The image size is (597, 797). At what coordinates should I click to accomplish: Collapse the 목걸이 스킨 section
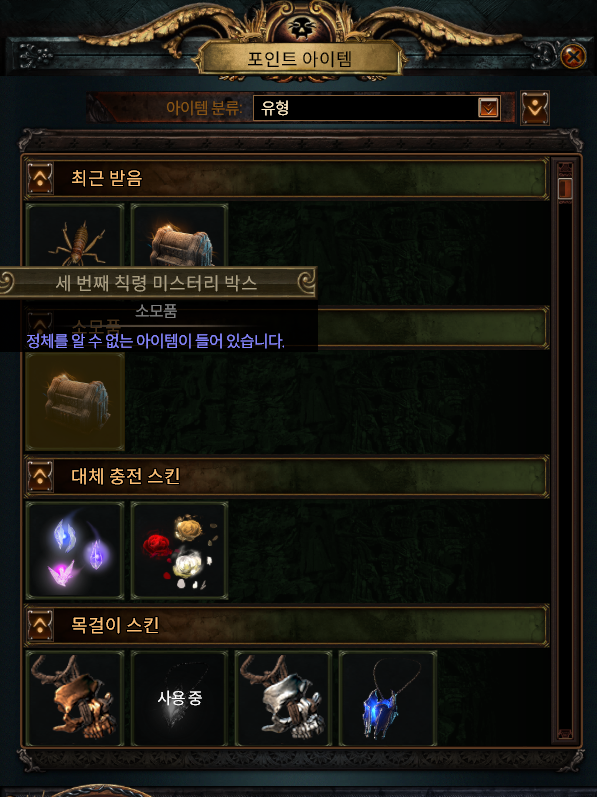(40, 625)
